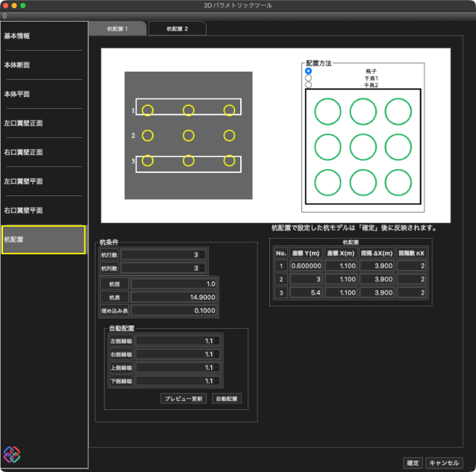Click row 3 間隔 ΔX(m) cell
476x472 pixels.
tap(377, 293)
